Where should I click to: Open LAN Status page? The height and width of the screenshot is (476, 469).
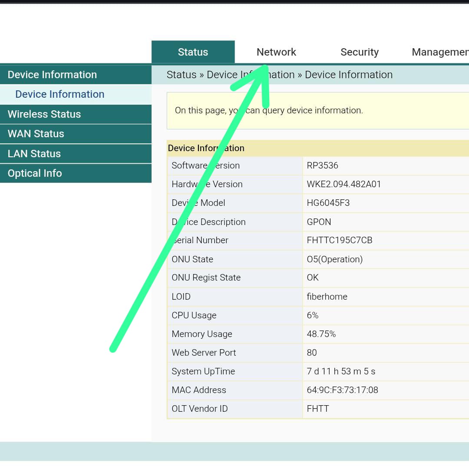point(34,154)
